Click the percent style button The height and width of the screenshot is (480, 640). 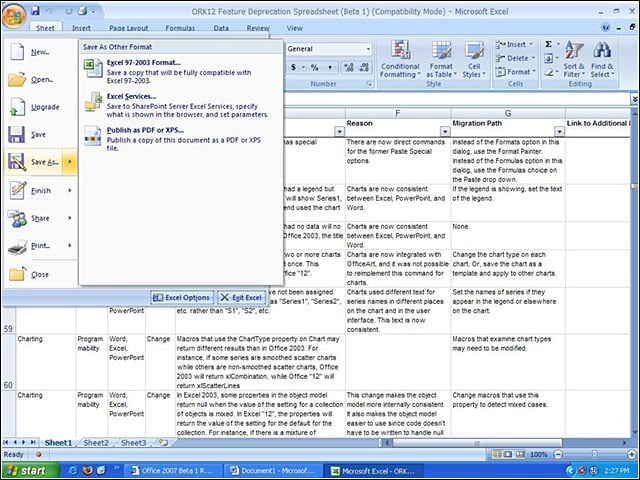tap(314, 67)
